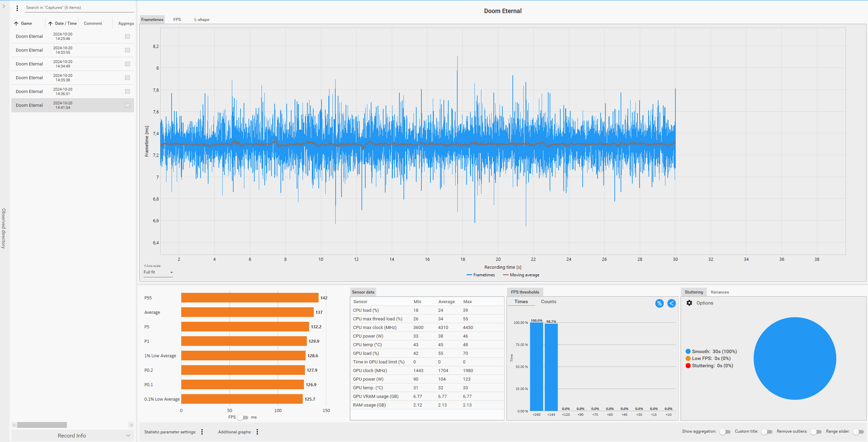
Task: Select the Times sub-tab
Action: tap(521, 301)
